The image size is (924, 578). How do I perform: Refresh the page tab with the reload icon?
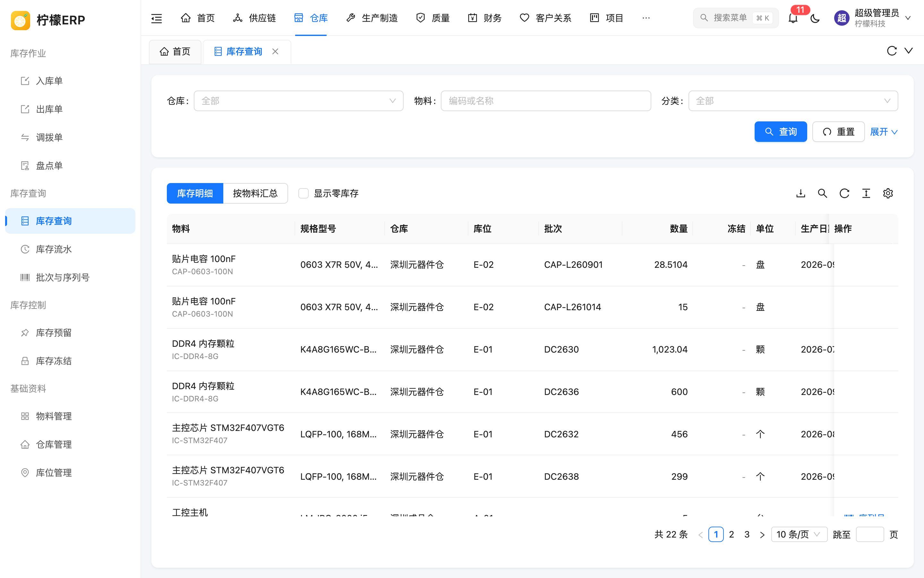click(892, 51)
